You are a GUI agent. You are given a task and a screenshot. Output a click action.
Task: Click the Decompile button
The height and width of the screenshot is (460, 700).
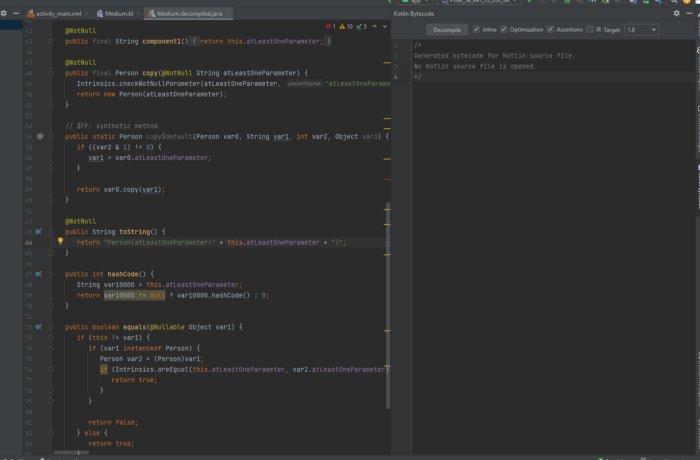(x=447, y=30)
